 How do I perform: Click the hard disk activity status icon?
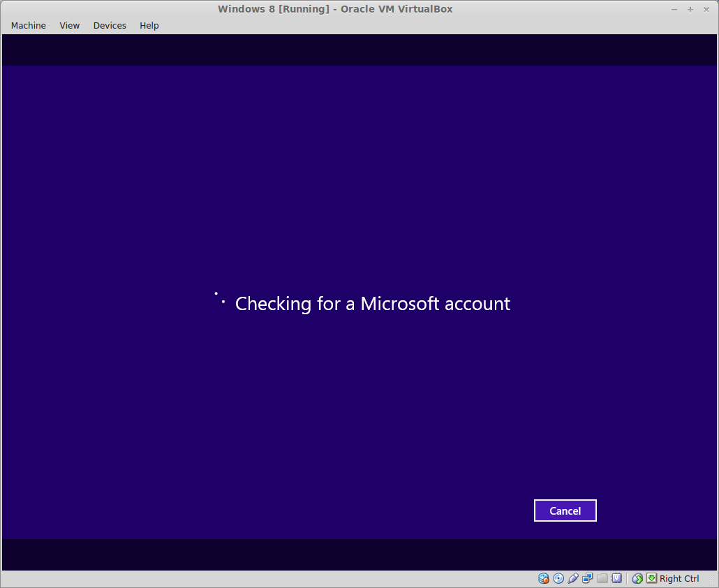[x=543, y=578]
